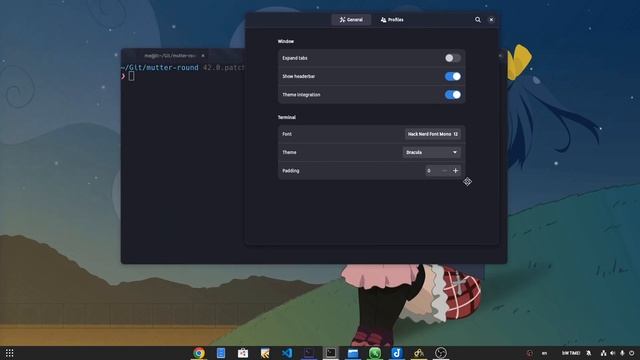Viewport: 640px width, 360px height.
Task: Open the orange text editor icon in dock
Action: [x=265, y=353]
